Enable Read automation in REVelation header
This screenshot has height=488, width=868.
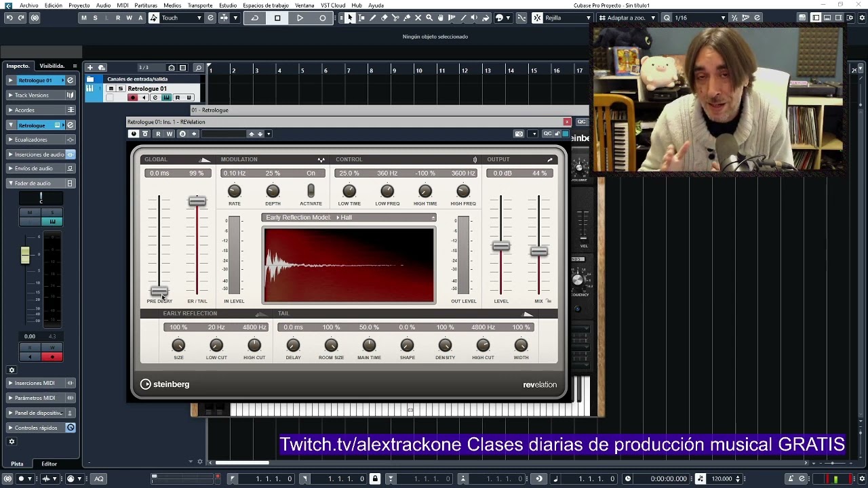pyautogui.click(x=158, y=134)
